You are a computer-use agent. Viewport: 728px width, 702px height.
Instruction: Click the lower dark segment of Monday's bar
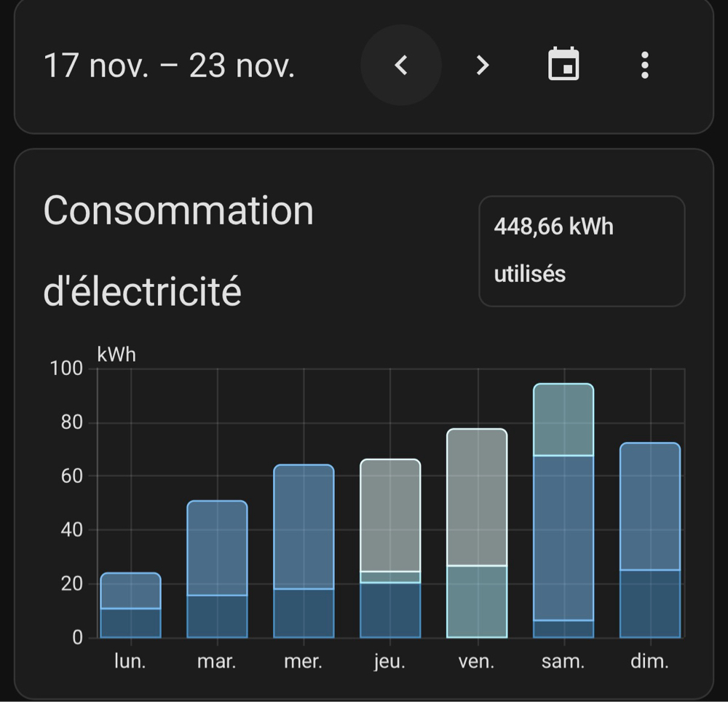coord(130,623)
